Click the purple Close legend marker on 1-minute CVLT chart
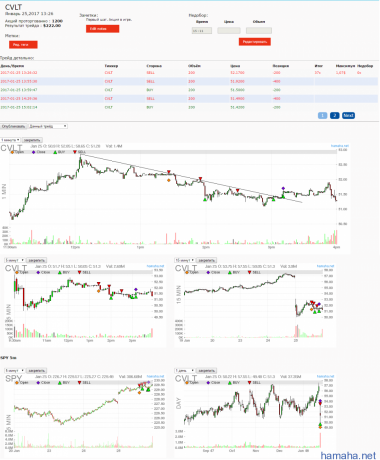The width and height of the screenshot is (380, 460). (33, 152)
